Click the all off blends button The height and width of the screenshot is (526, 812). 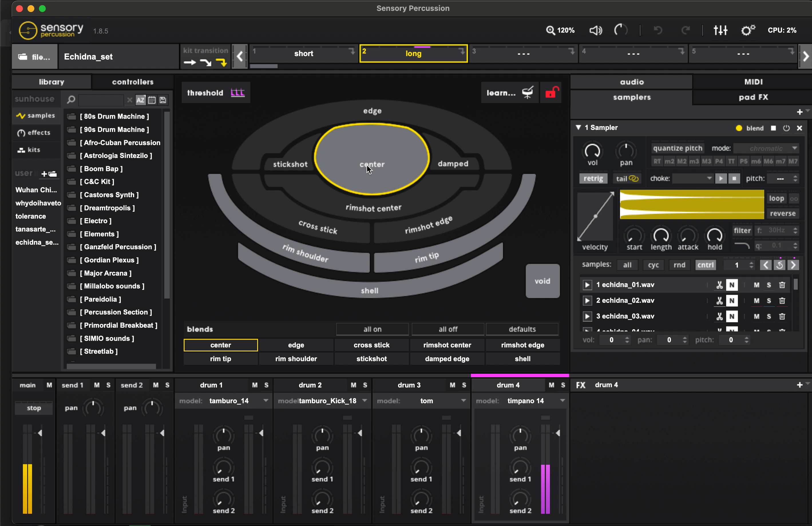coord(447,329)
